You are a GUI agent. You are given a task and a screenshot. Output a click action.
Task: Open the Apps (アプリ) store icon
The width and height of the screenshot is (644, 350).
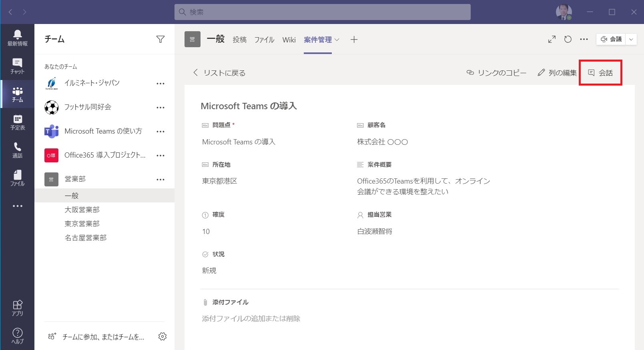tap(17, 308)
